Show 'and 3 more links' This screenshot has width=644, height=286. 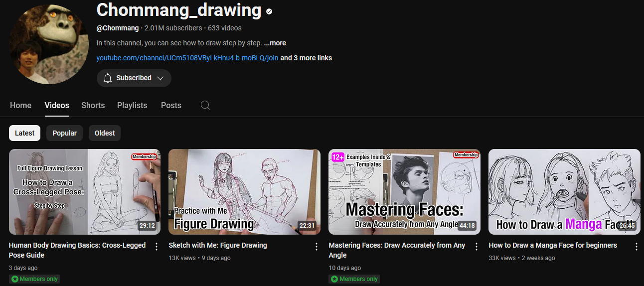point(306,58)
